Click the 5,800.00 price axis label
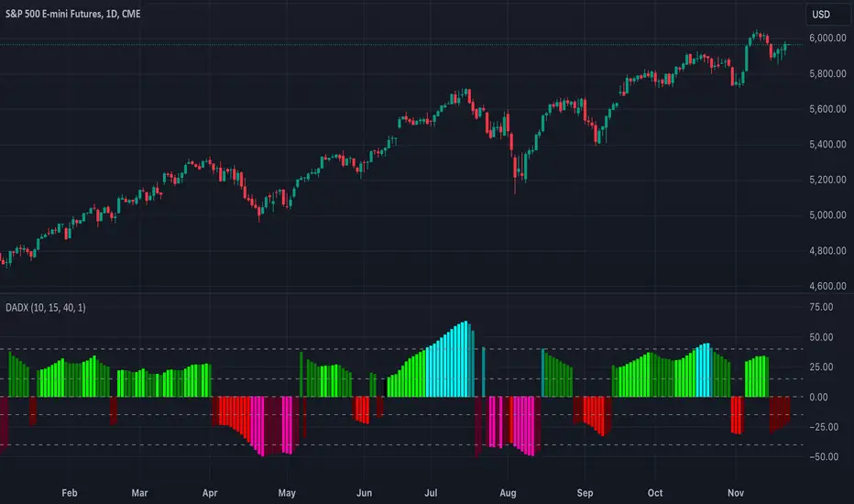Viewport: 854px width, 504px height. coord(827,73)
